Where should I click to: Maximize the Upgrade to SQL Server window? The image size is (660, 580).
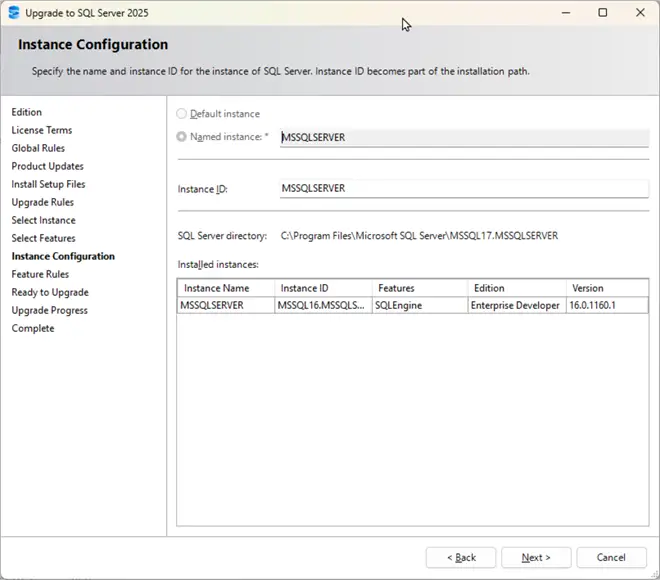click(603, 13)
